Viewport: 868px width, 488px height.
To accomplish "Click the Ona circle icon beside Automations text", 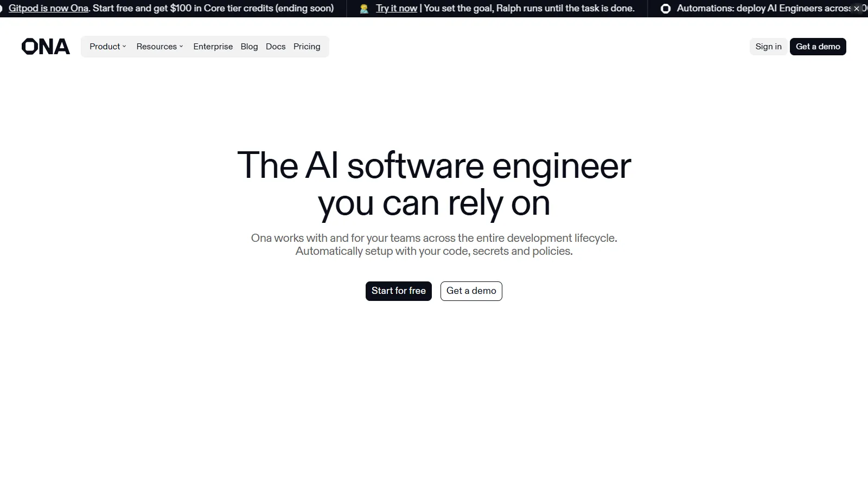I will [x=665, y=9].
